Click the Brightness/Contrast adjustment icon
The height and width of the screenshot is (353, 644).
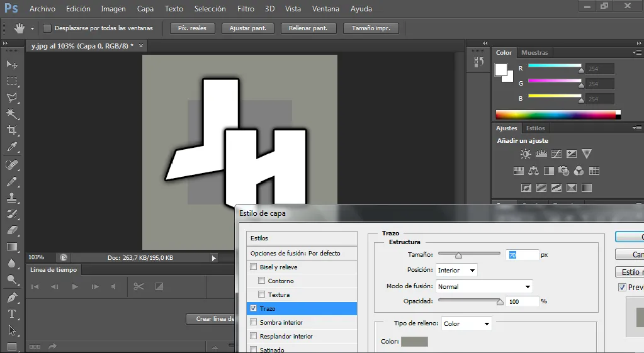[526, 154]
